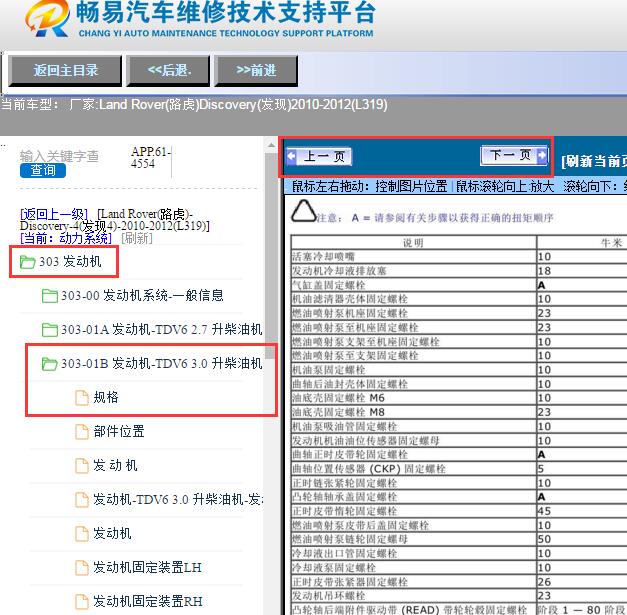
Task: Select the 油底壳固定螺栓 M8 row
Action: pos(459,412)
